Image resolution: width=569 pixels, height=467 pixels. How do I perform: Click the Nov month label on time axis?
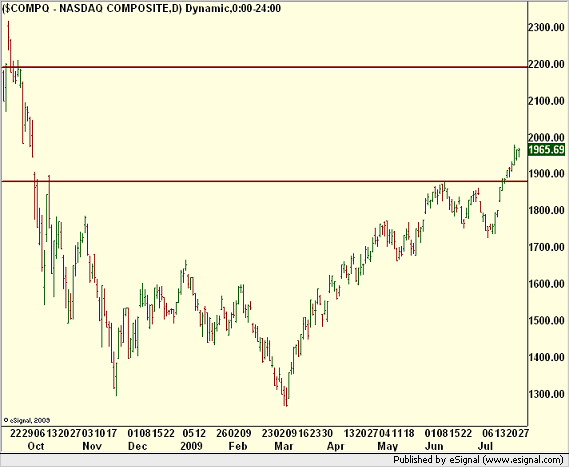pyautogui.click(x=92, y=446)
